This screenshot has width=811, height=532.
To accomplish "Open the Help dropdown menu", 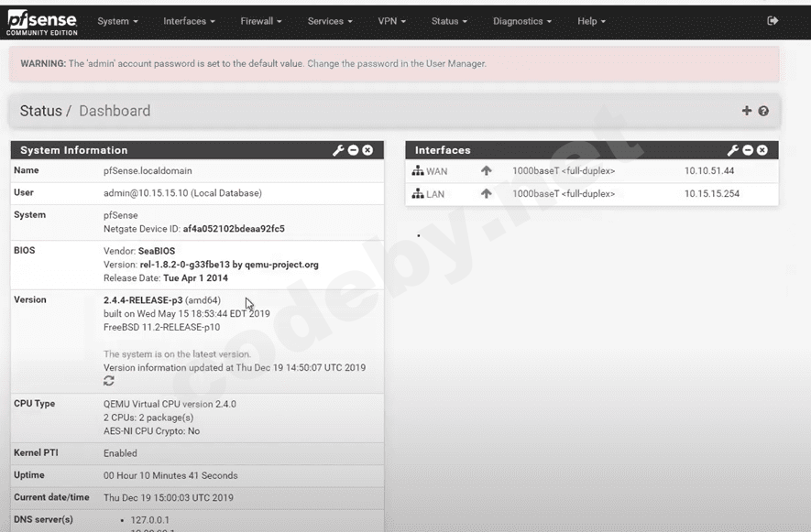I will click(592, 21).
